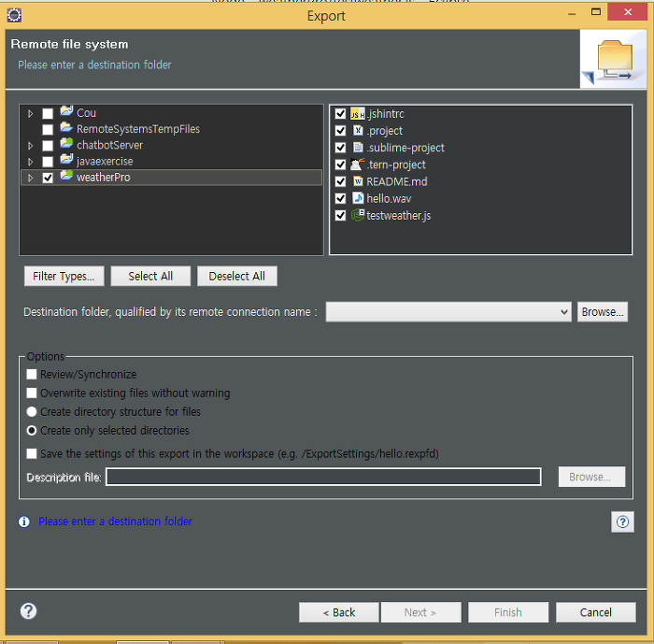Check the RemoteSystemsTempFiles checkbox
The width and height of the screenshot is (654, 644).
[48, 129]
